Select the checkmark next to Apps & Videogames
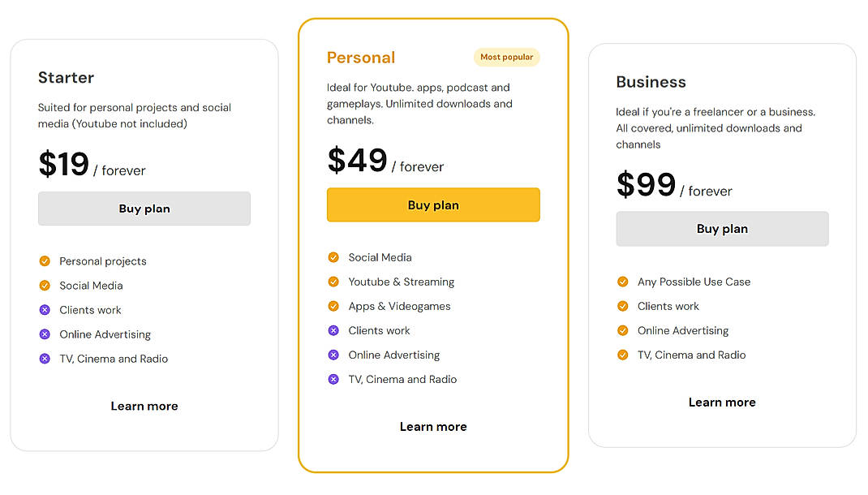Image resolution: width=868 pixels, height=495 pixels. [x=333, y=306]
